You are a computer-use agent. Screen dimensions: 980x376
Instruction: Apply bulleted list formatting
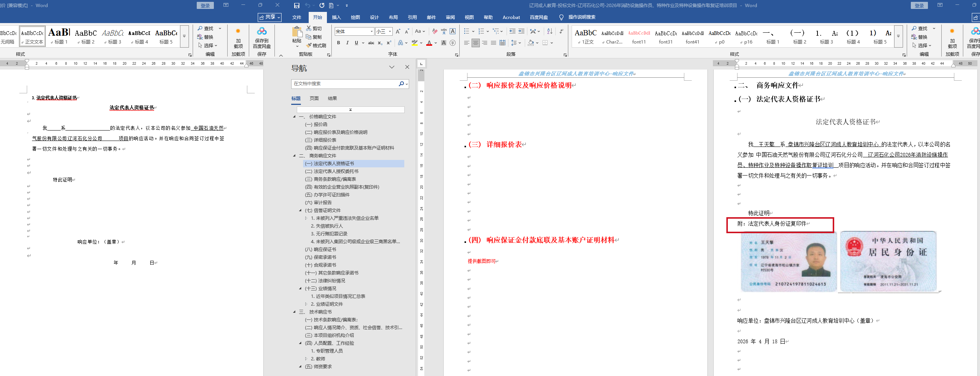(467, 31)
